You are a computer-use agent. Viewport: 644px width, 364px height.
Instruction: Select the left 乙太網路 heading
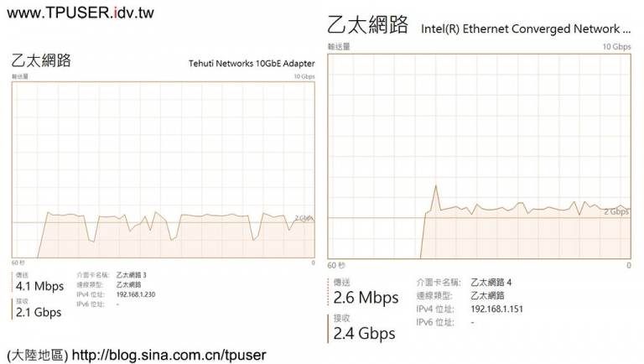click(41, 60)
